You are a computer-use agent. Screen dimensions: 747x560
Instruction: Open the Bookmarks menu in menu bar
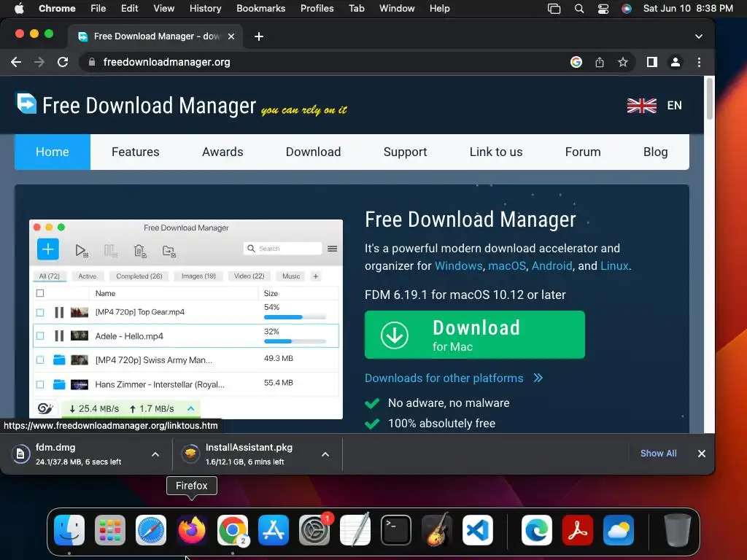click(261, 9)
